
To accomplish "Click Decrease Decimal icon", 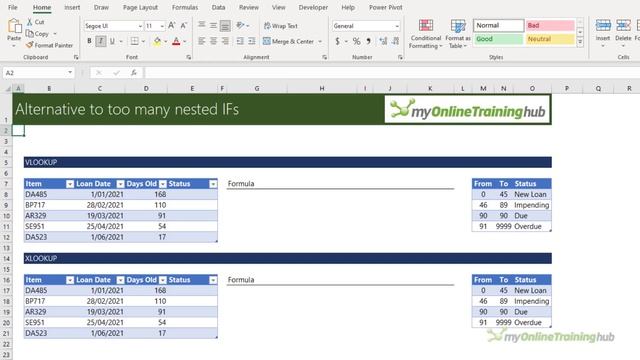I will (x=395, y=41).
